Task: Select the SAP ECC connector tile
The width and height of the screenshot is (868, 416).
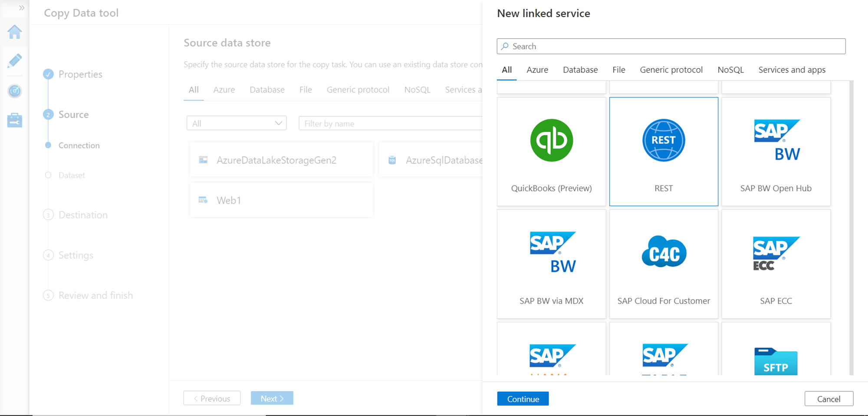Action: coord(776,264)
